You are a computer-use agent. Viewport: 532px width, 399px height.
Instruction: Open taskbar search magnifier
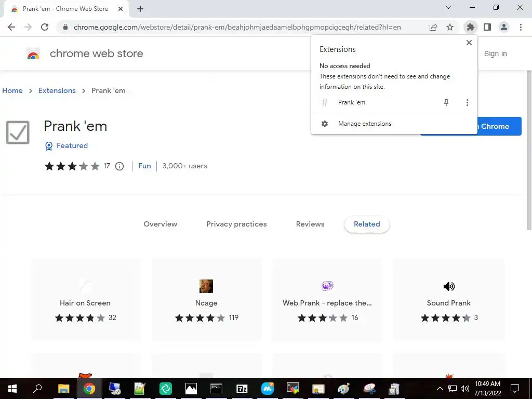(x=37, y=389)
